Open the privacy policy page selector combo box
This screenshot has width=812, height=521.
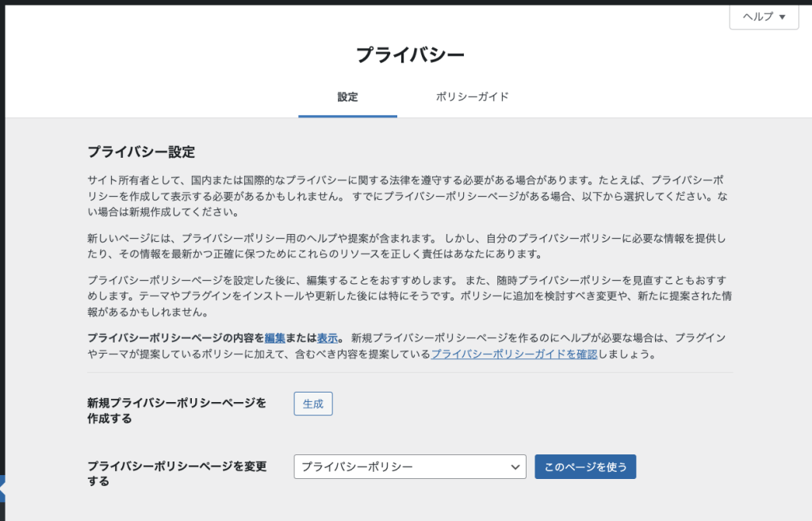409,466
